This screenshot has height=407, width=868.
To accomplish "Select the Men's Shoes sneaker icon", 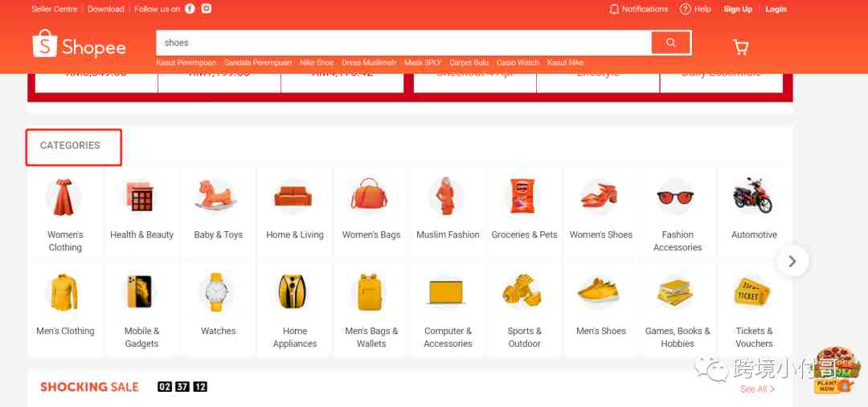I will click(599, 291).
